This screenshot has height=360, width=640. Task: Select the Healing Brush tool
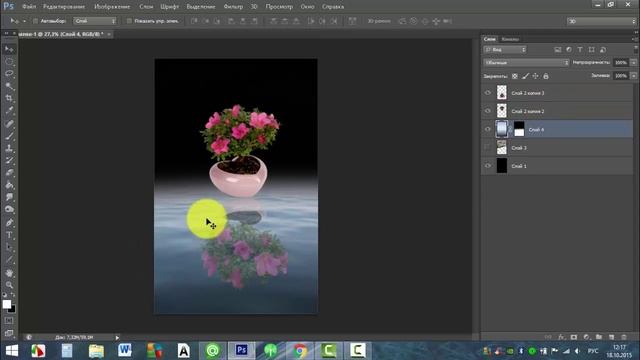pyautogui.click(x=9, y=124)
